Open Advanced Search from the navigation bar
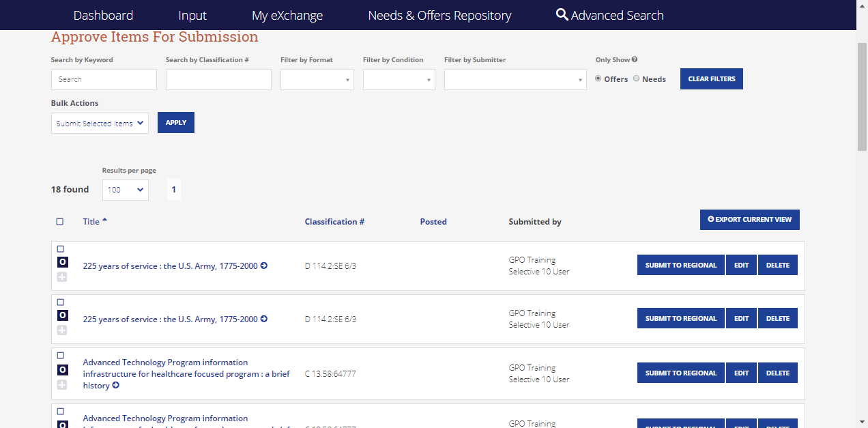Image resolution: width=868 pixels, height=428 pixels. [610, 15]
